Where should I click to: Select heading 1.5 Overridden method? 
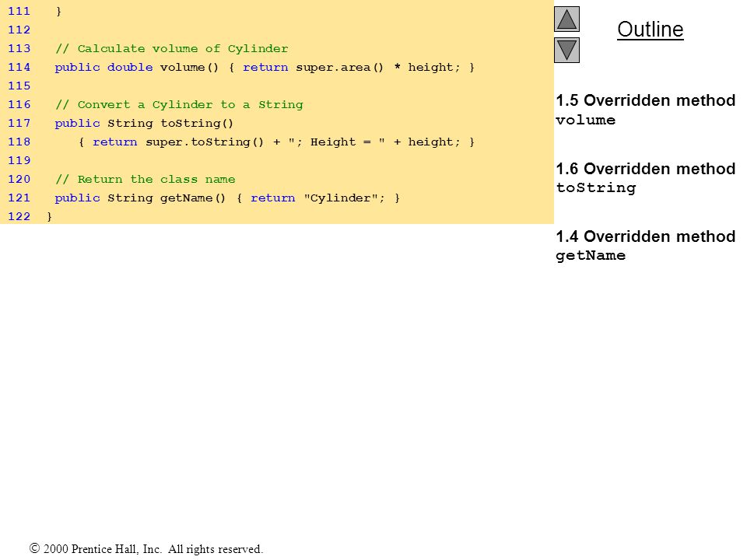click(x=646, y=100)
